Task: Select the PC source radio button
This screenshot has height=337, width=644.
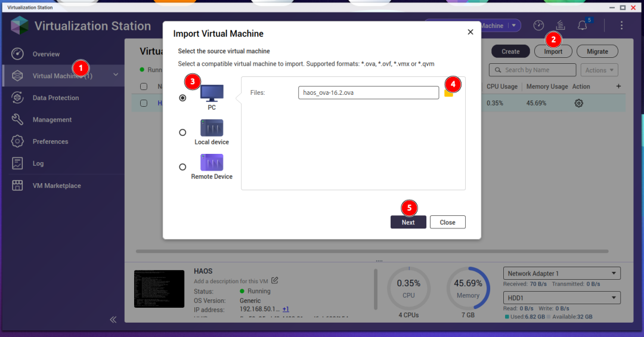Action: [182, 98]
